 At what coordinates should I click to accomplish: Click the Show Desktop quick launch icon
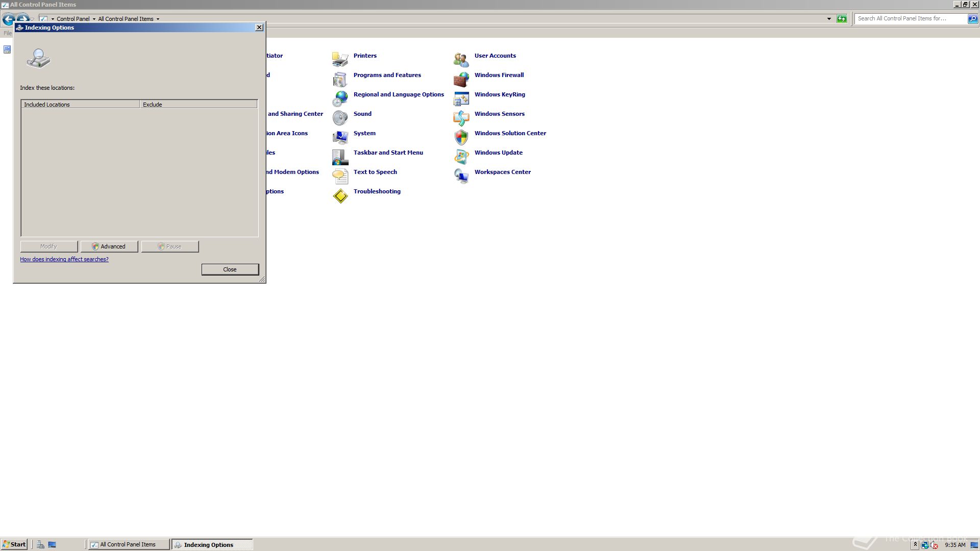[x=52, y=544]
